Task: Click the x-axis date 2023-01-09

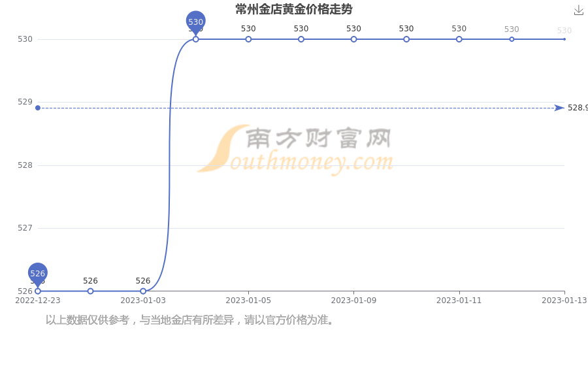Action: [353, 301]
